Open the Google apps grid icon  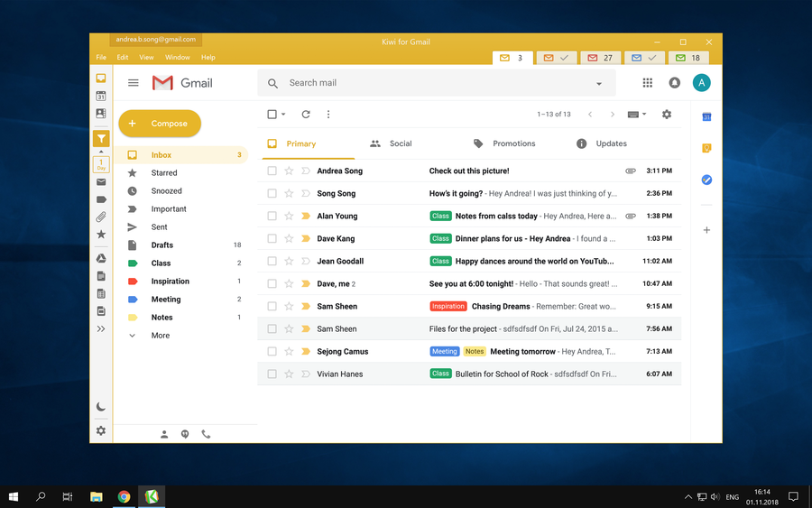click(x=647, y=83)
